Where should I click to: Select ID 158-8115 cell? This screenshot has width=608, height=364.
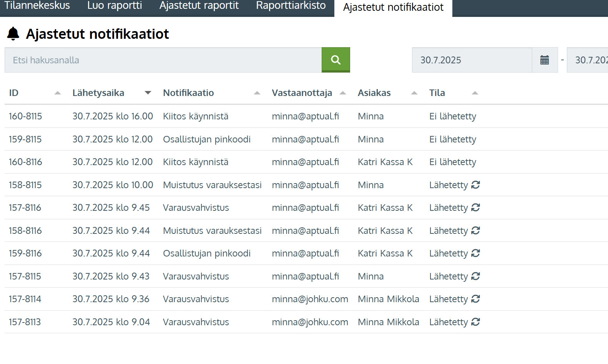coord(25,185)
